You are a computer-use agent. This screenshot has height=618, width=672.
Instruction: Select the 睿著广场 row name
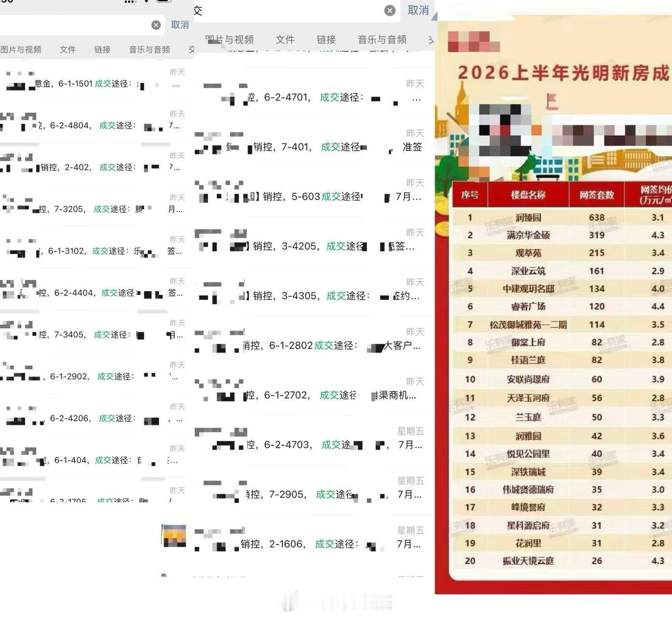point(528,307)
